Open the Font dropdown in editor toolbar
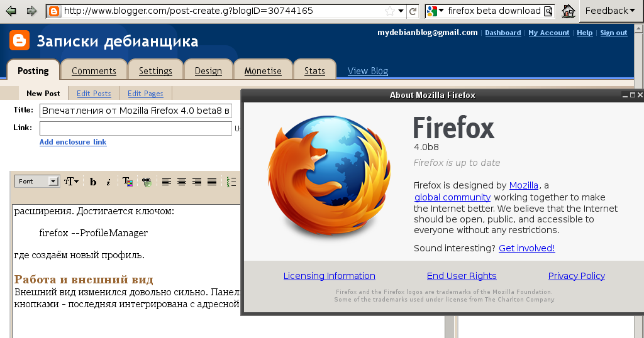 37,182
